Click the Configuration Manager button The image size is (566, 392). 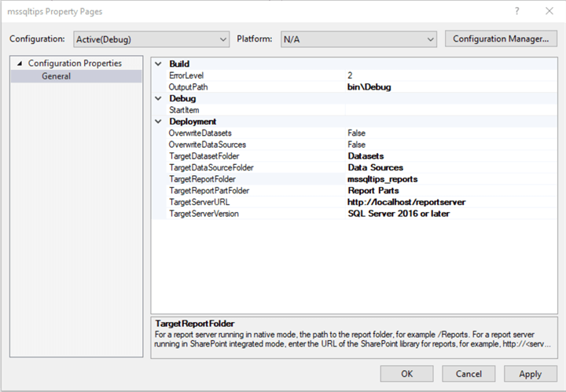[x=501, y=38]
